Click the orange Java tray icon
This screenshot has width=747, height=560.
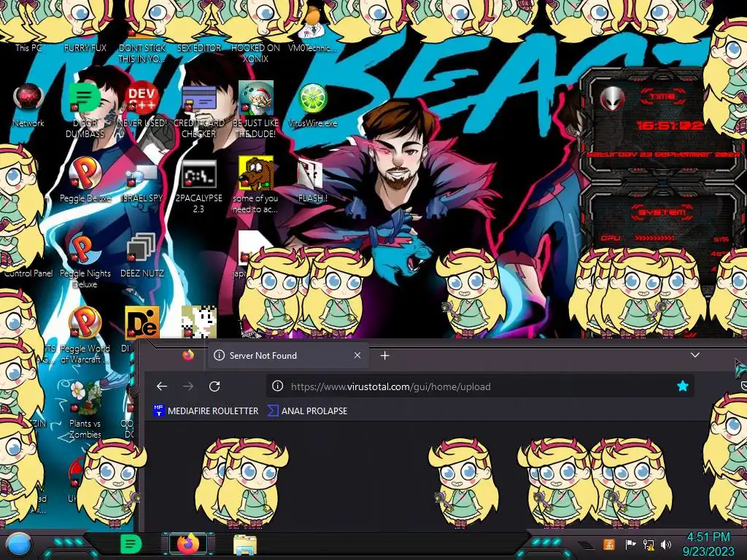click(609, 544)
